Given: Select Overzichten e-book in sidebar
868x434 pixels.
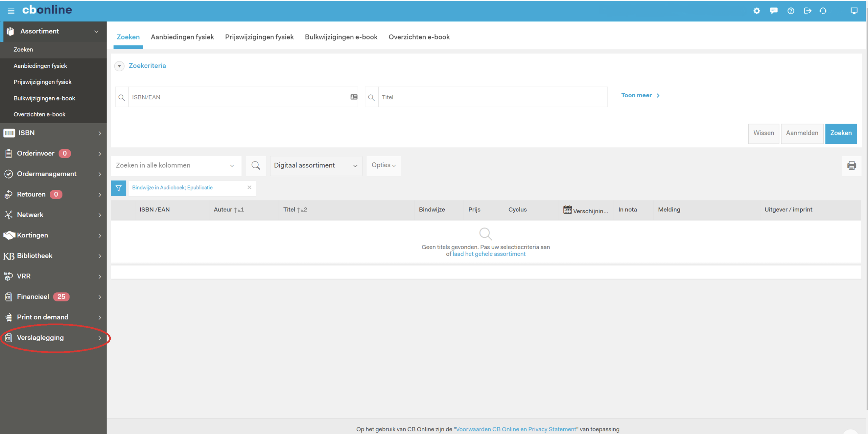Looking at the screenshot, I should point(53,114).
